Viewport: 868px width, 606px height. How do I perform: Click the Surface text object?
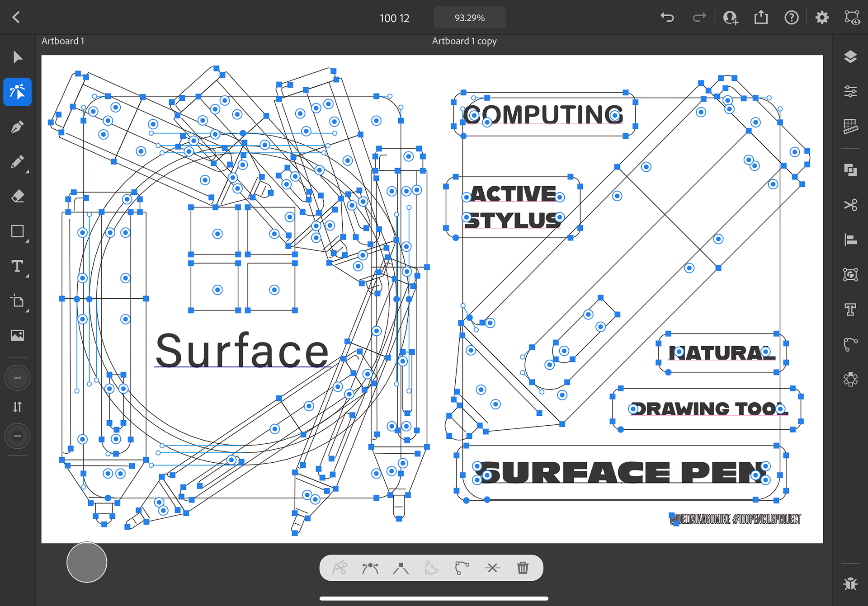coord(242,351)
